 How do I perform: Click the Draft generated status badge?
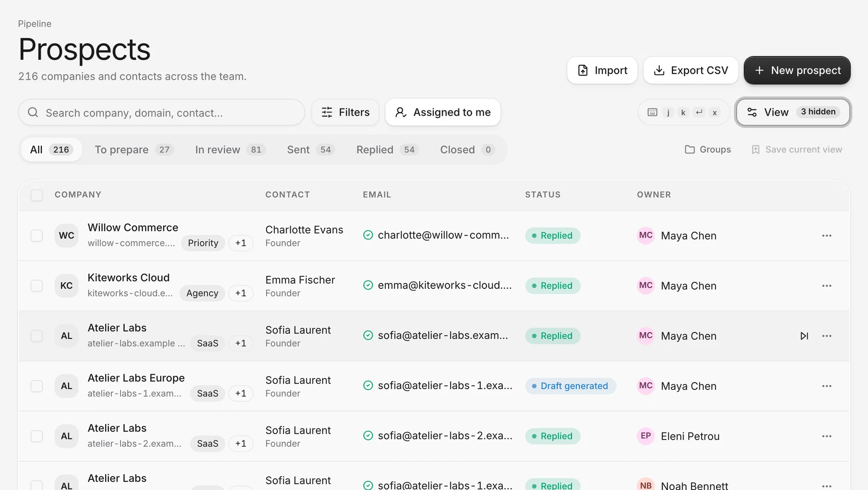[x=570, y=386]
